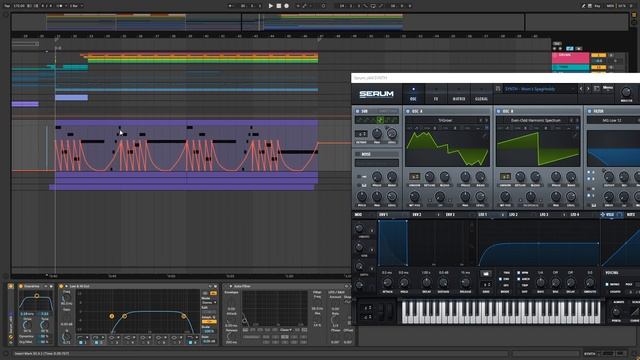Toggle OSC B enable switch

[498, 111]
